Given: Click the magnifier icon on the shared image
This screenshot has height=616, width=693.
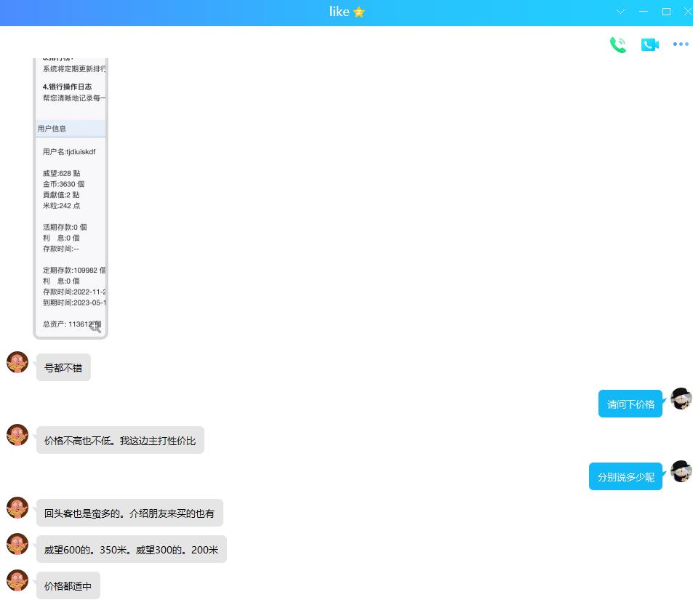Looking at the screenshot, I should tap(95, 327).
